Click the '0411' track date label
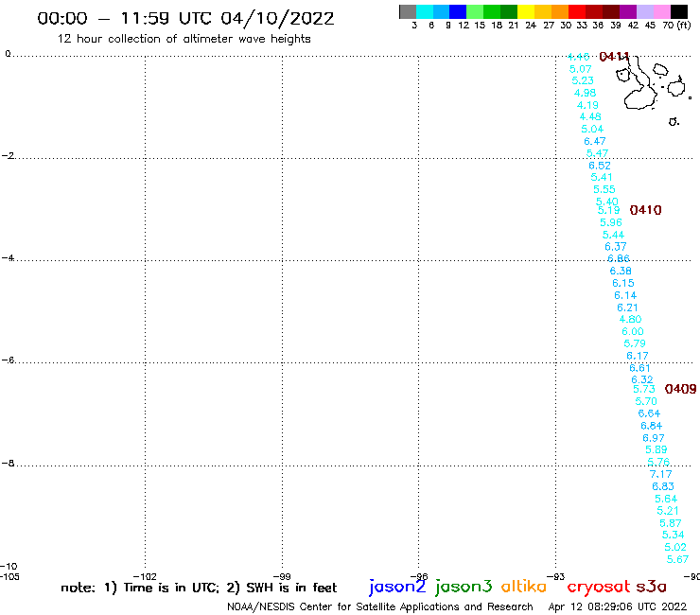 614,56
